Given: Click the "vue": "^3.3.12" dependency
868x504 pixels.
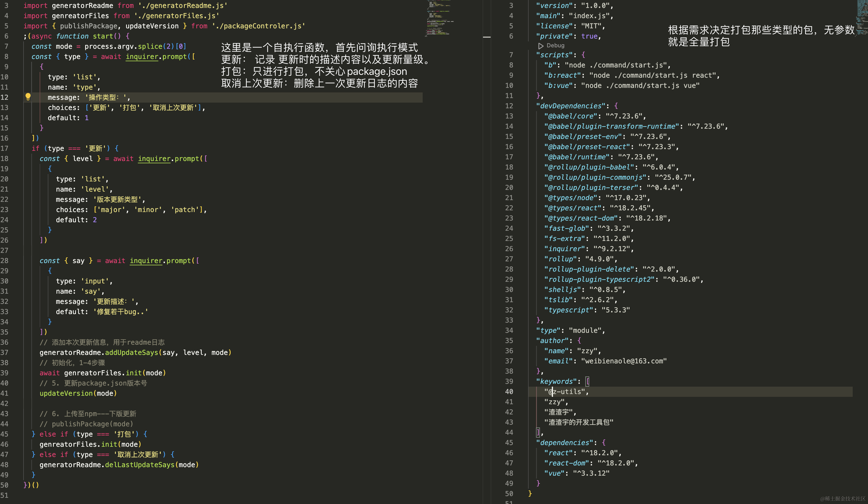Looking at the screenshot, I should [576, 473].
